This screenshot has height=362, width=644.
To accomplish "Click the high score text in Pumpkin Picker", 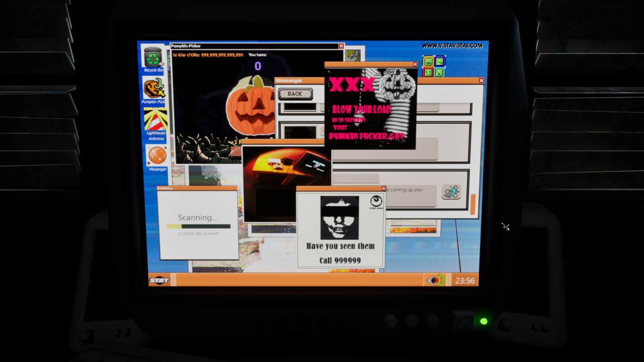I will pos(208,55).
